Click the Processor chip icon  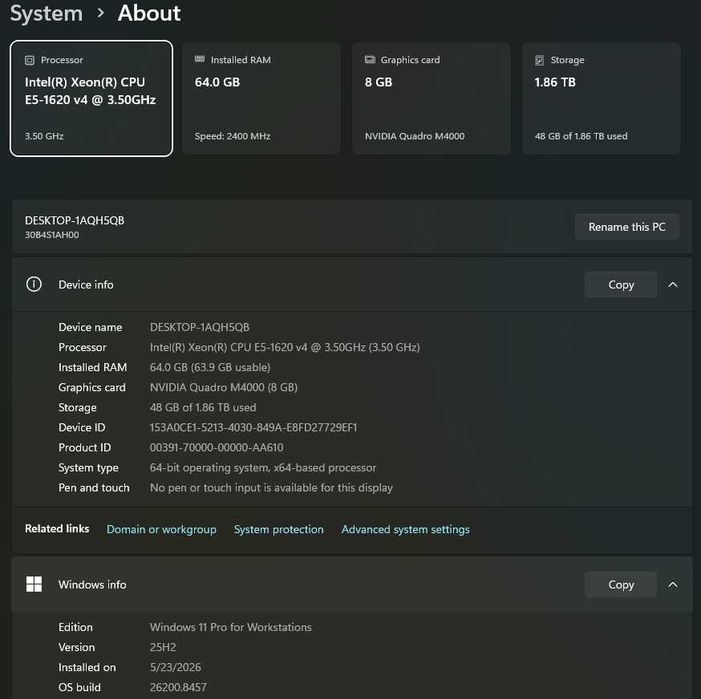30,60
